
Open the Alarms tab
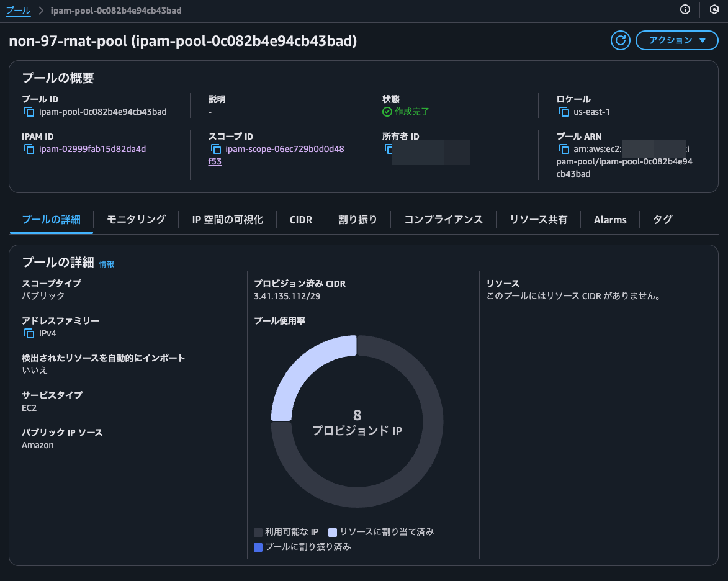(610, 219)
